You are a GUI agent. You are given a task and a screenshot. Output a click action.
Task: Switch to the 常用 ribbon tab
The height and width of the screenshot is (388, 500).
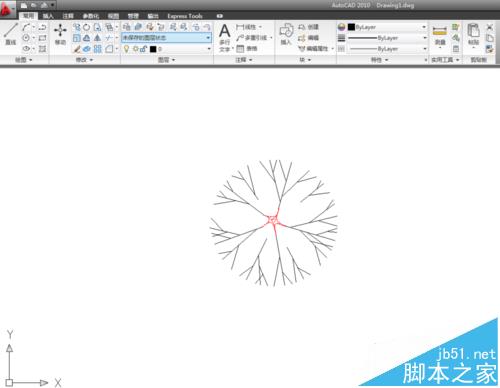point(28,16)
